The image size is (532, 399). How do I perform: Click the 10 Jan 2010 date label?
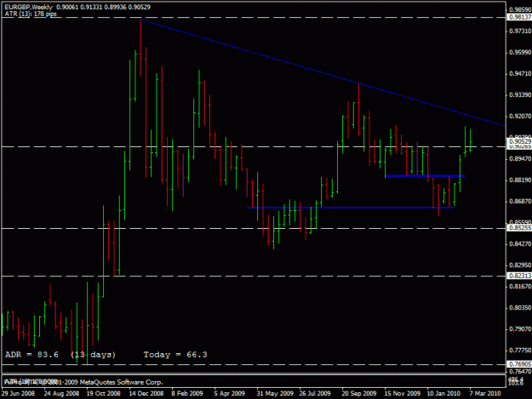click(443, 393)
